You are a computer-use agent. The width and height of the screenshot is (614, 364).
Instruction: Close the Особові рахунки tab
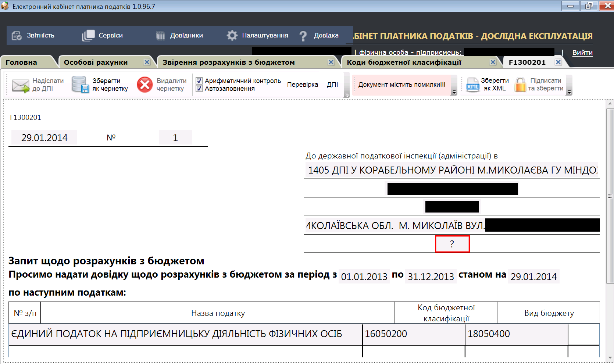point(147,62)
